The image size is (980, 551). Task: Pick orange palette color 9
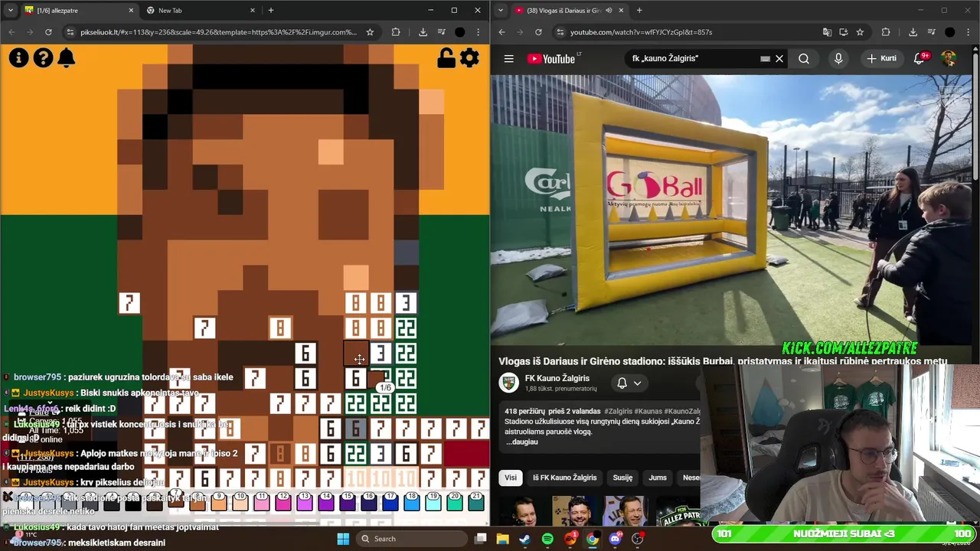point(219,501)
